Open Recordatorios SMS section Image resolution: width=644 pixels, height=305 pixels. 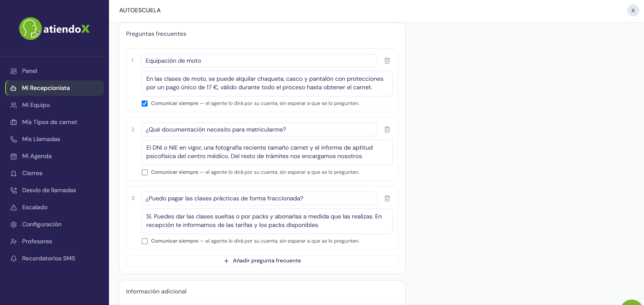coord(54,258)
